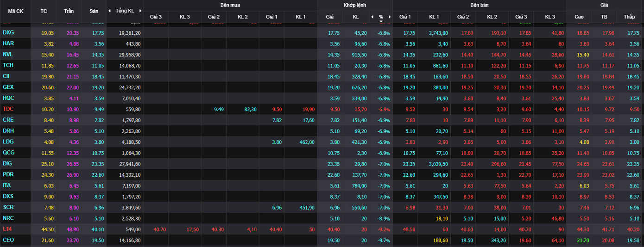Open NVL ticker details
The image size is (644, 247).
pos(8,54)
